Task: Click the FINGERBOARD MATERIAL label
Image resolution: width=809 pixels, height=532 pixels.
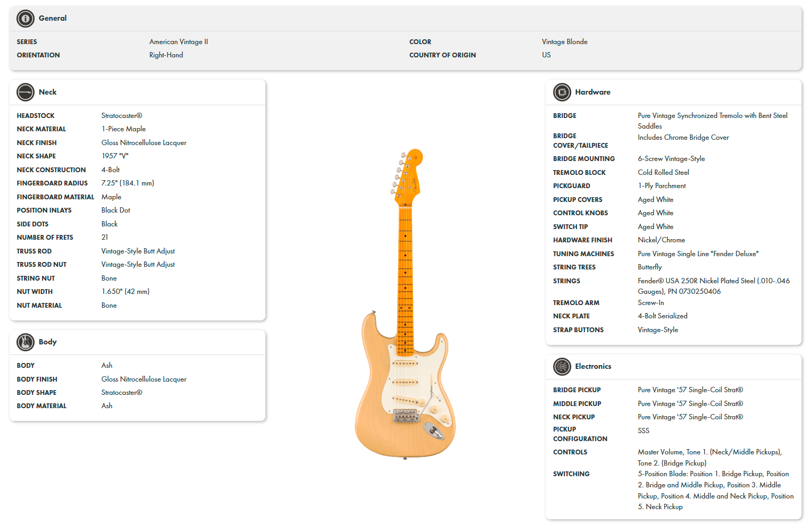Action: tap(55, 197)
